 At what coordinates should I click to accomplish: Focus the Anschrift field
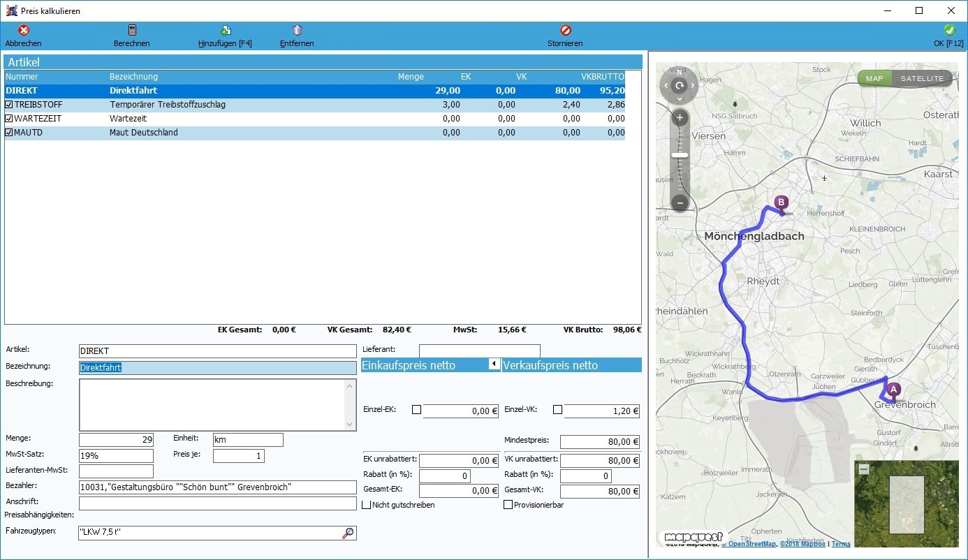[x=218, y=503]
